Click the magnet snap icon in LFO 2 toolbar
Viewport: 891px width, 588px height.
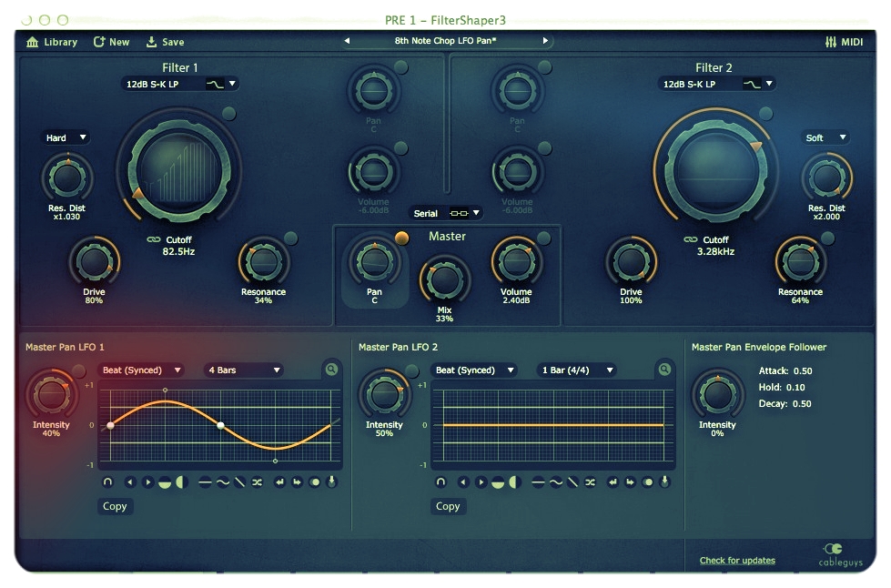pyautogui.click(x=440, y=482)
